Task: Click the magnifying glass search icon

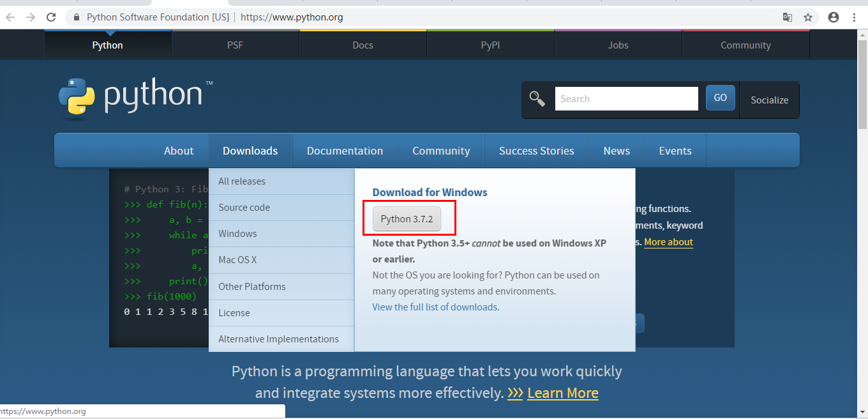Action: coord(537,99)
